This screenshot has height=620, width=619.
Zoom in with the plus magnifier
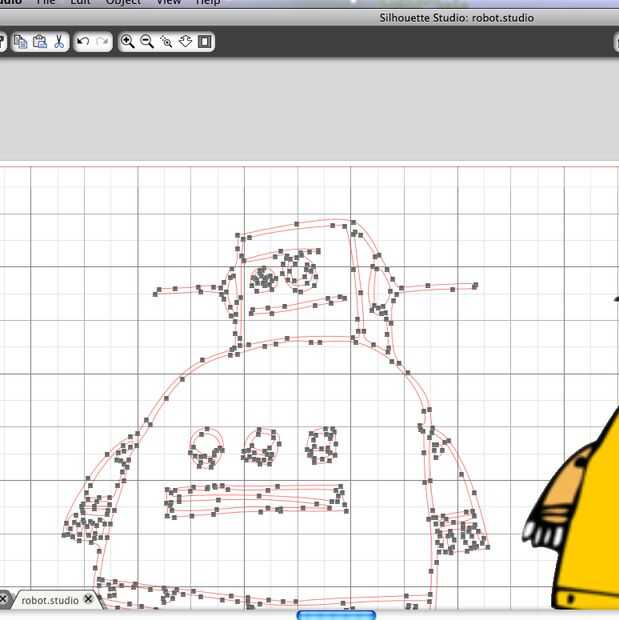click(x=127, y=41)
